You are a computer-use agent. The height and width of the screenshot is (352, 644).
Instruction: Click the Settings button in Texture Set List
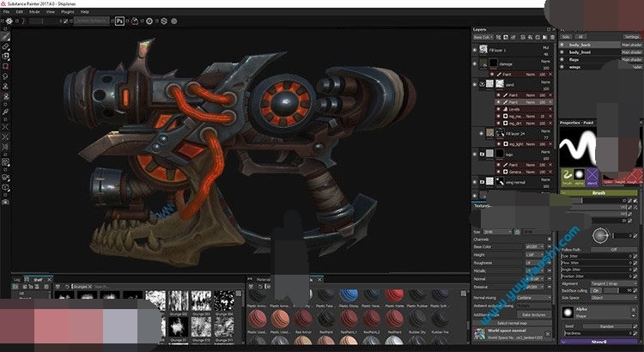[632, 37]
